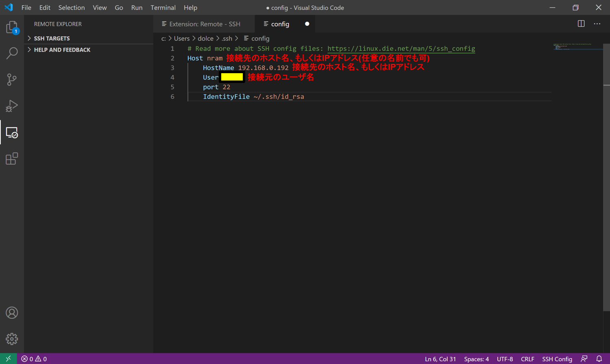
Task: Click the HostName 192.168.0.192 text
Action: (246, 68)
